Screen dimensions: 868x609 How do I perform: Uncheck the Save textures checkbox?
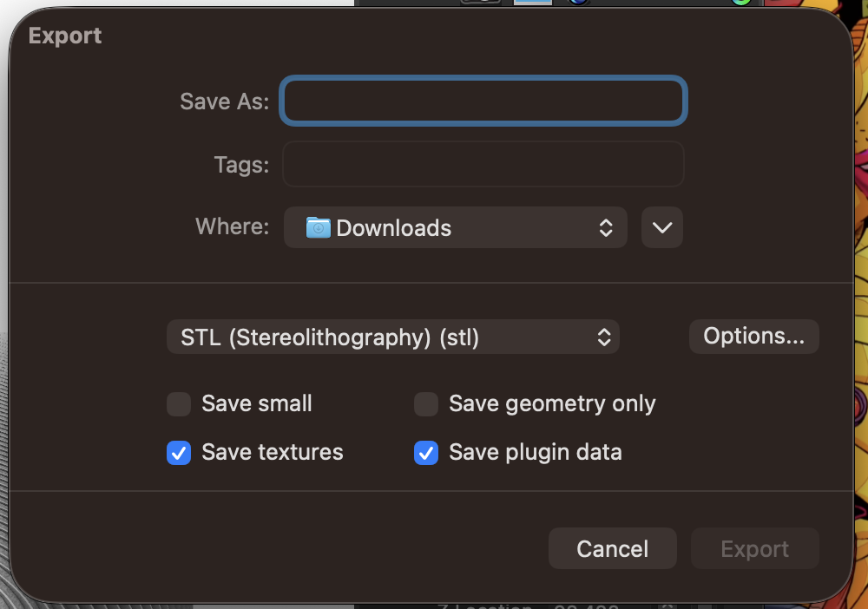point(179,453)
